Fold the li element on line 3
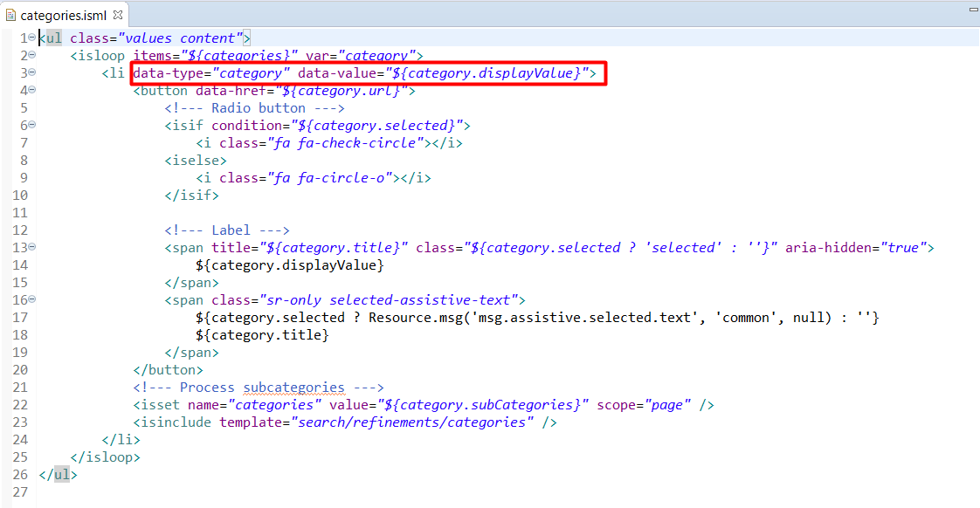The height and width of the screenshot is (508, 980). pos(31,72)
